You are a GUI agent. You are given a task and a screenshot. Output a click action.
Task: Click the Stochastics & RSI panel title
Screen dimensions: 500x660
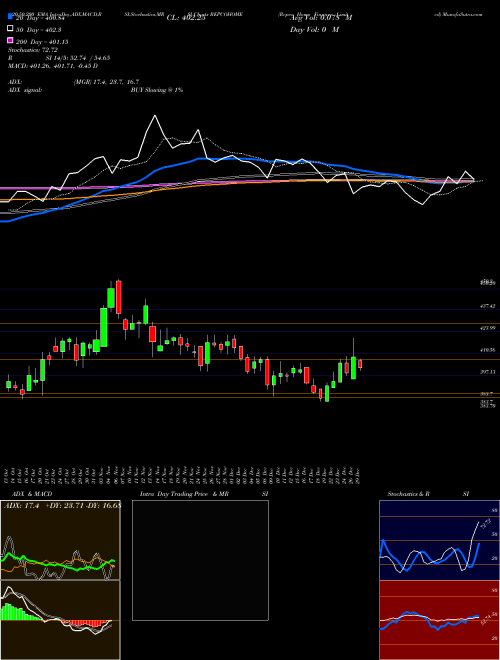[428, 494]
